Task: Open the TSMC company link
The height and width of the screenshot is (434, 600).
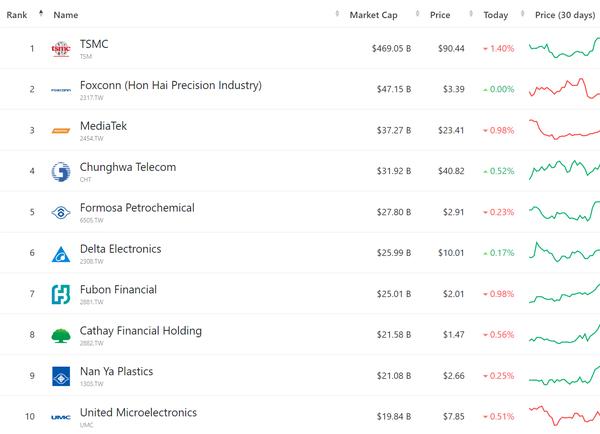Action: (94, 44)
